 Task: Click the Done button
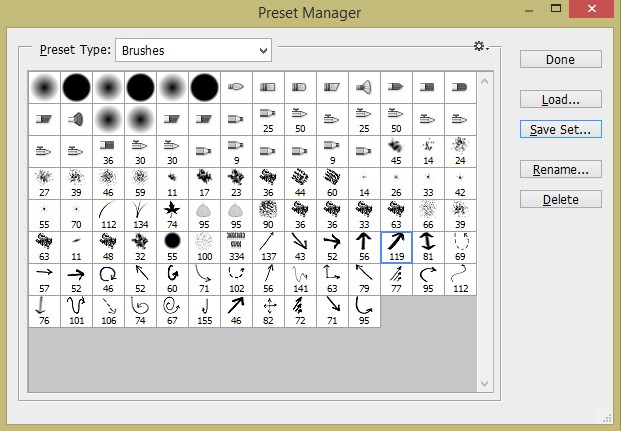pyautogui.click(x=560, y=59)
